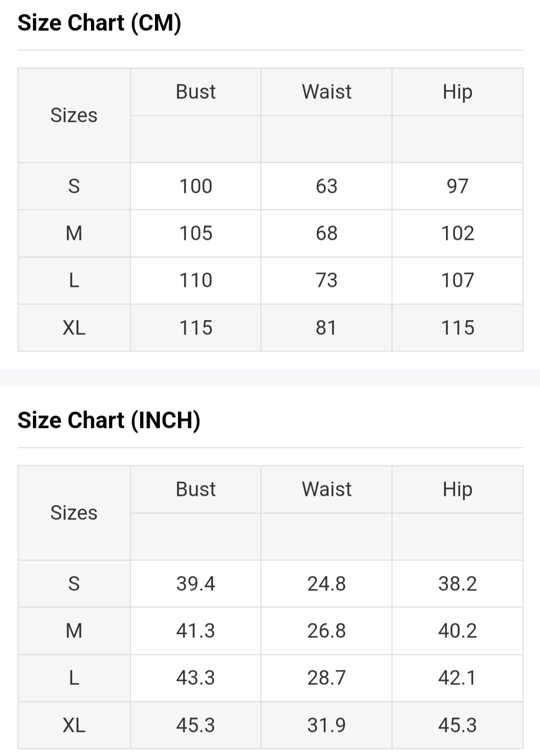Select the L waist value 73
Image resolution: width=540 pixels, height=756 pixels.
click(x=326, y=280)
